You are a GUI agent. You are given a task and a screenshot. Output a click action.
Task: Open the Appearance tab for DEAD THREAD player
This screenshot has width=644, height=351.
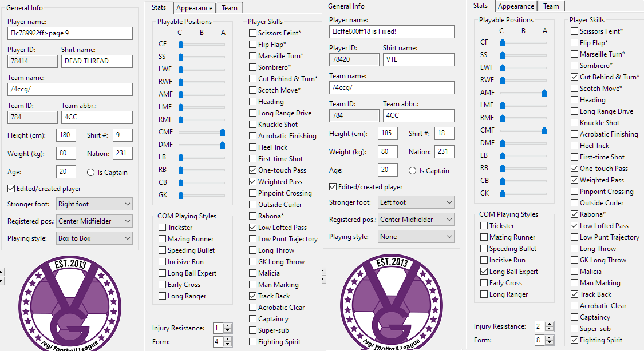pos(194,8)
